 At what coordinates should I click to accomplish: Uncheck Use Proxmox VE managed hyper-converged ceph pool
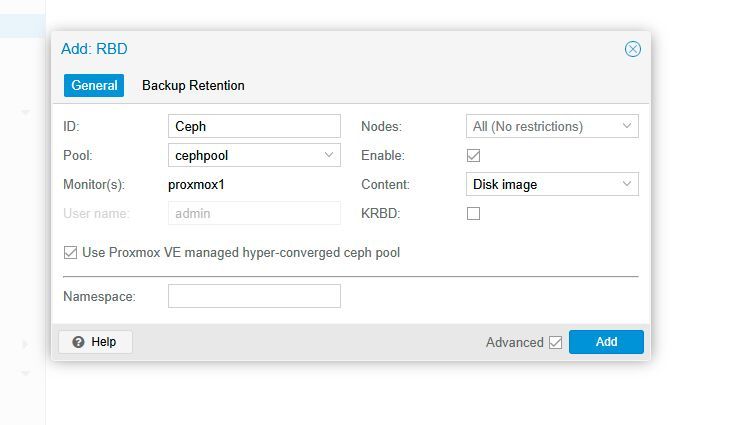[70, 253]
